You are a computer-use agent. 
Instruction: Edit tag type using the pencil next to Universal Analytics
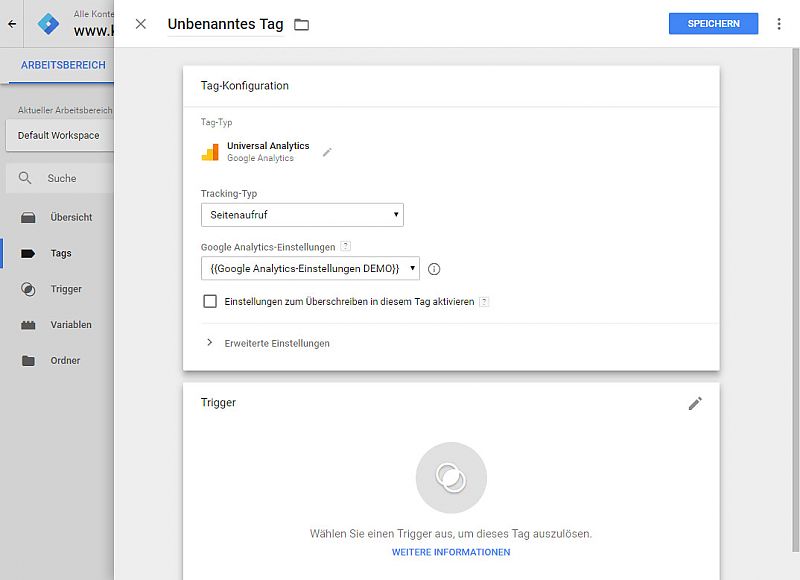[x=327, y=152]
